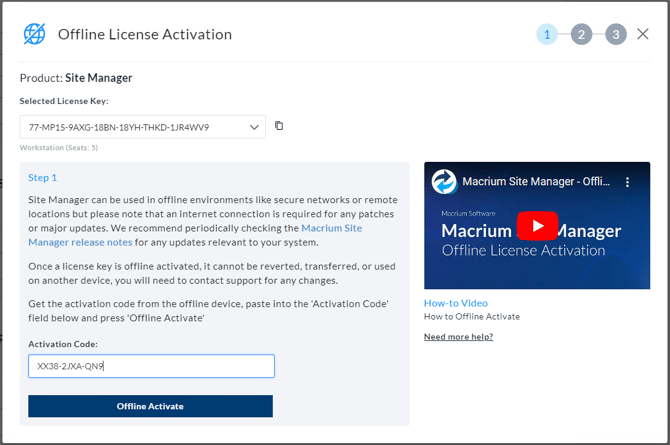Image resolution: width=670 pixels, height=445 pixels.
Task: Click the Macrium channel logo on video
Action: tap(443, 183)
